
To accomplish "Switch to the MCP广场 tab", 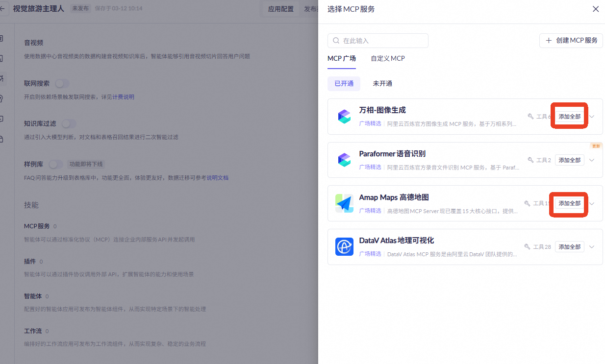I will pyautogui.click(x=342, y=58).
